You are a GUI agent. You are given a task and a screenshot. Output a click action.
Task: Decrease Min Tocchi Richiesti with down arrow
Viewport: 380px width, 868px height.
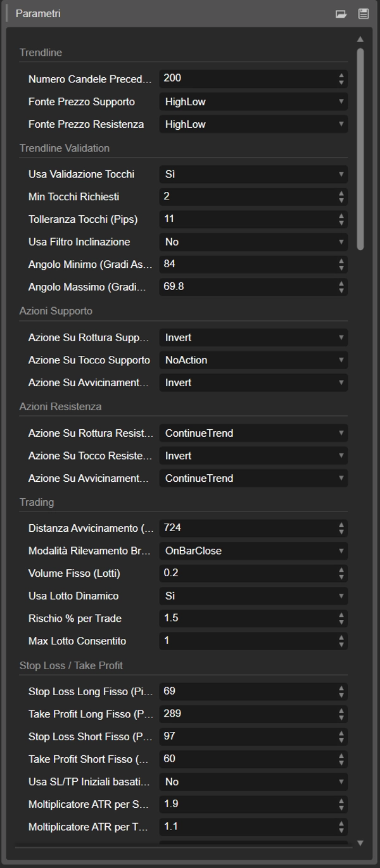[341, 200]
